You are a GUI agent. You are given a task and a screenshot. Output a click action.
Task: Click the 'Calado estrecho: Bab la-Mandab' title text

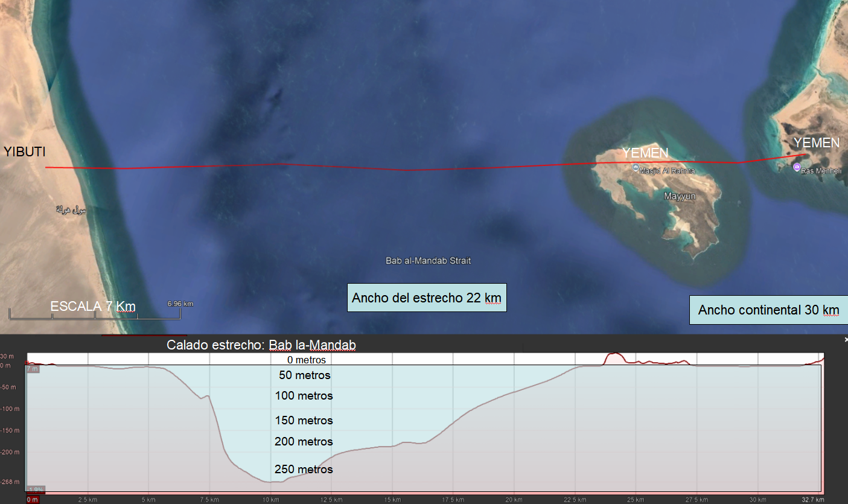tap(261, 345)
